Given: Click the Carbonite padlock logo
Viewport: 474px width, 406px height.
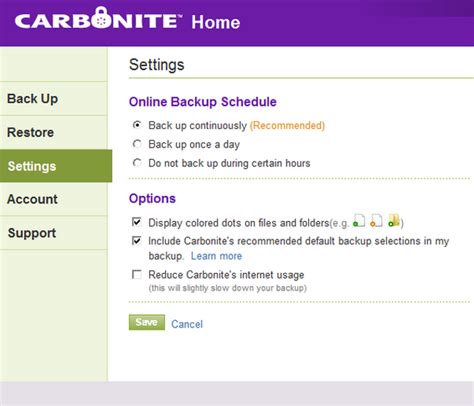Looking at the screenshot, I should (103, 17).
